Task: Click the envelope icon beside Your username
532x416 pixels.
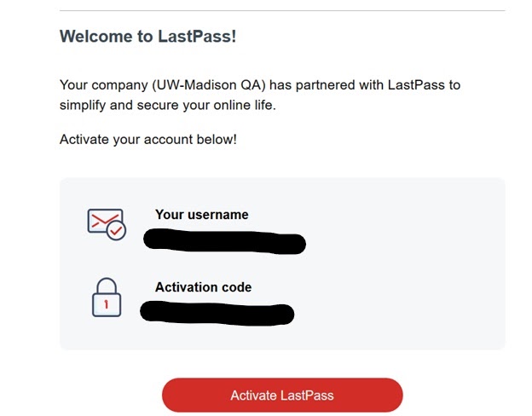Action: pyautogui.click(x=107, y=224)
